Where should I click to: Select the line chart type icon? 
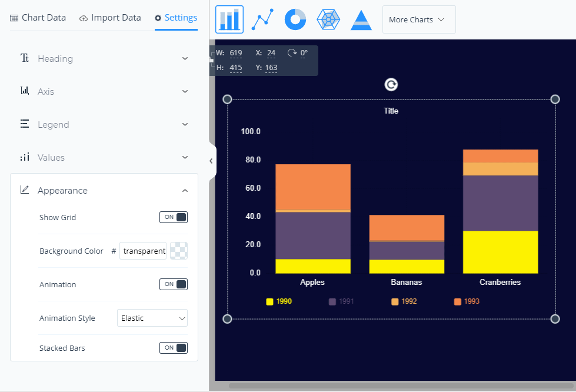click(x=262, y=19)
